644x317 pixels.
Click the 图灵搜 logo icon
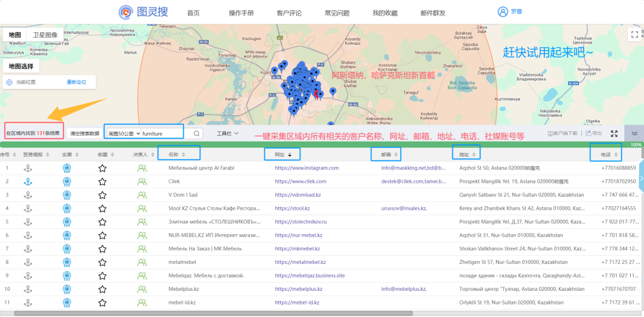[126, 13]
